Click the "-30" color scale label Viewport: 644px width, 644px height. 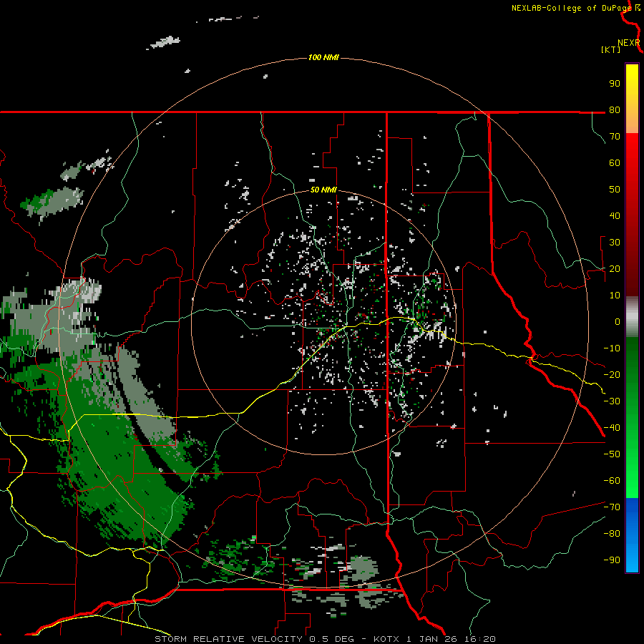tap(612, 401)
